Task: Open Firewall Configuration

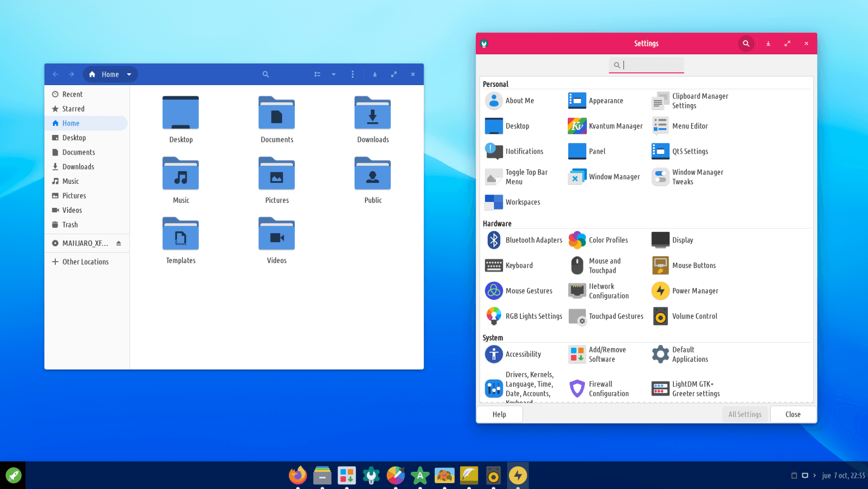Action: click(x=600, y=389)
